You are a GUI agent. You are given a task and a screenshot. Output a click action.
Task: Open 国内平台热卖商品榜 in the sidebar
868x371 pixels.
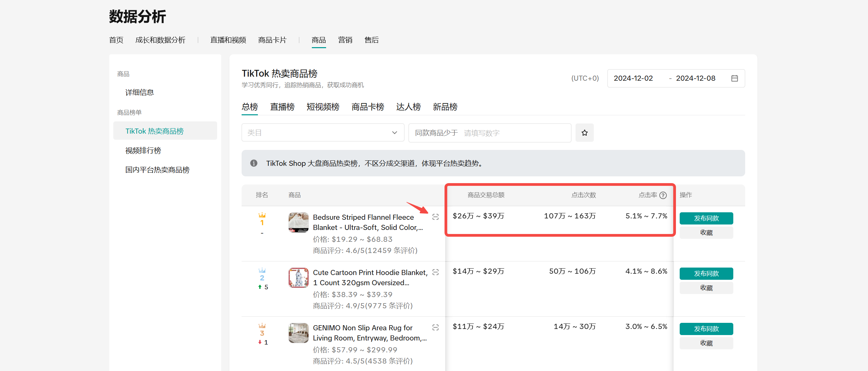pos(157,170)
